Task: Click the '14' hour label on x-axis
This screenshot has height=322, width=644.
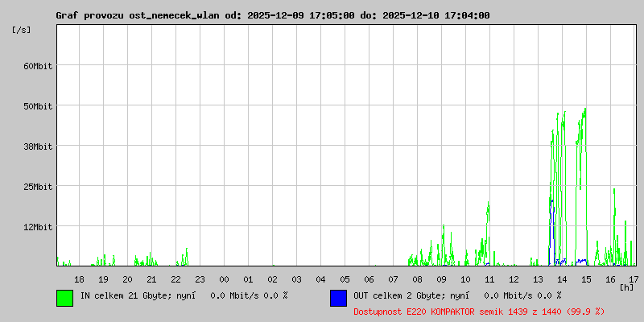Action: click(x=562, y=279)
